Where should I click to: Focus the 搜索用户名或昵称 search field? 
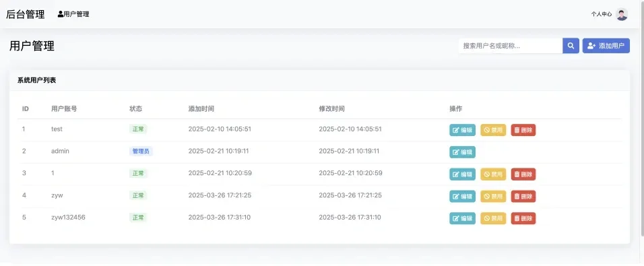(511, 46)
